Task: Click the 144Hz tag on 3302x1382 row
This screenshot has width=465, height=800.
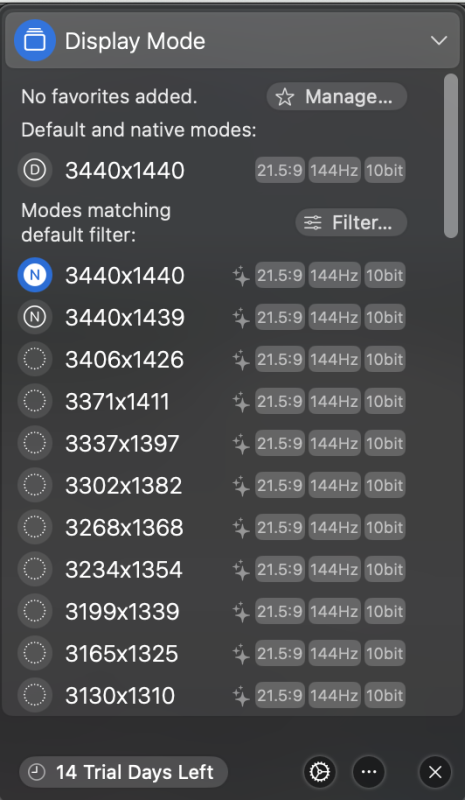Action: point(334,485)
